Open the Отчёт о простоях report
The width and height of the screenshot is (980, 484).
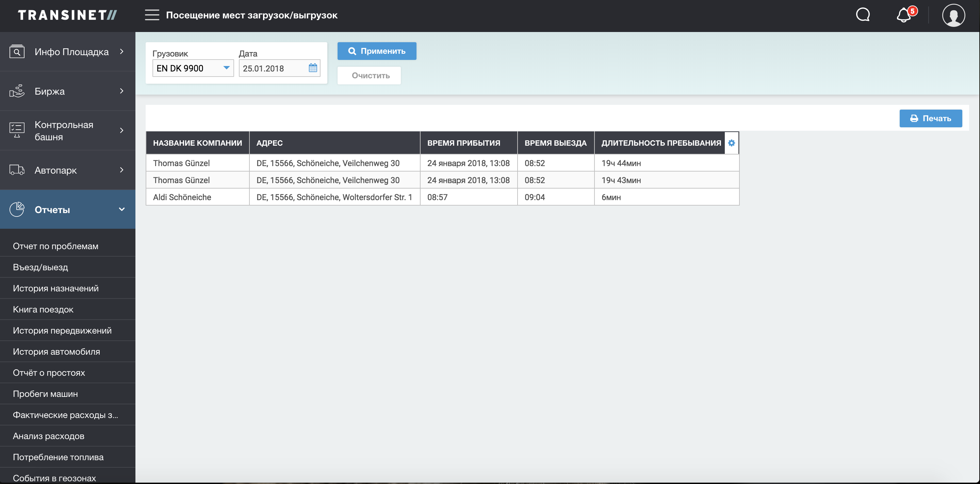(49, 373)
